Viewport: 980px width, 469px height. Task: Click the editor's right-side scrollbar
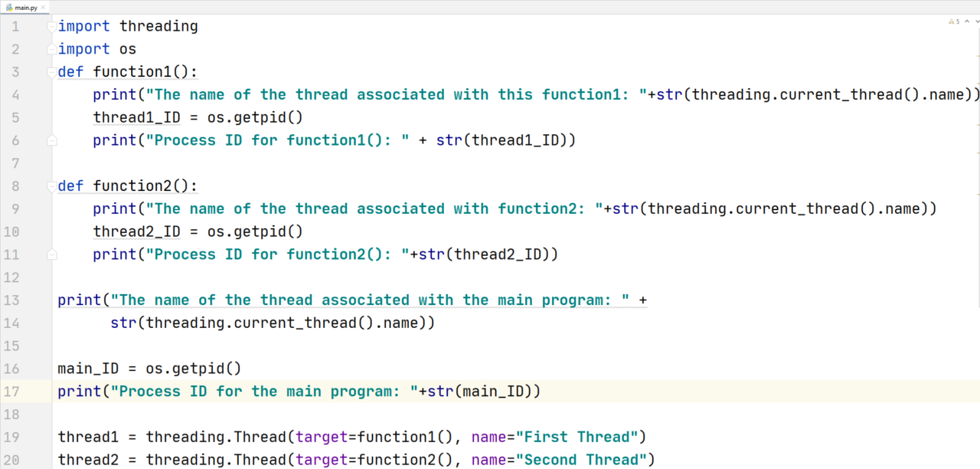point(975,230)
